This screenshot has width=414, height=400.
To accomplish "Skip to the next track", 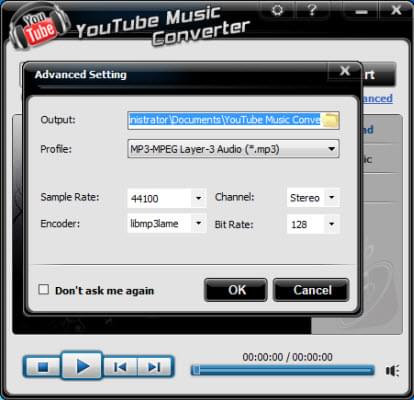I will [155, 367].
